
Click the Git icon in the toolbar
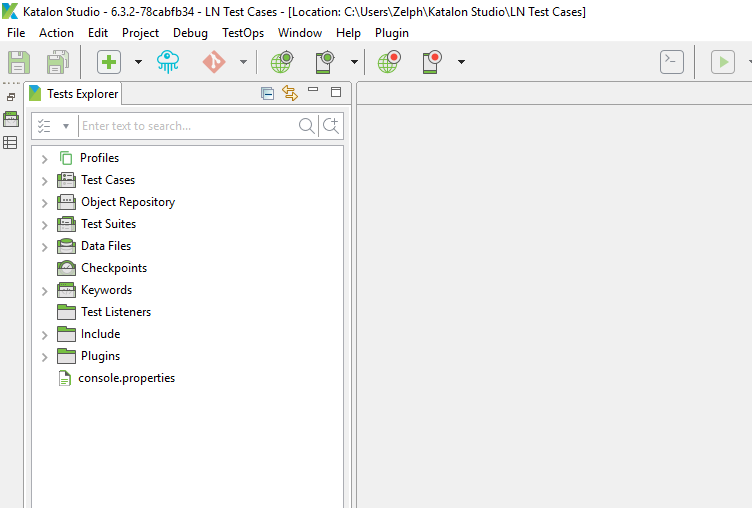tap(214, 62)
